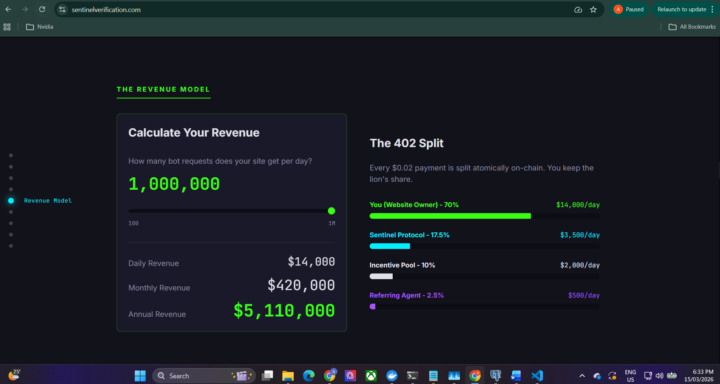
Task: Go back to the previous page
Action: point(8,9)
